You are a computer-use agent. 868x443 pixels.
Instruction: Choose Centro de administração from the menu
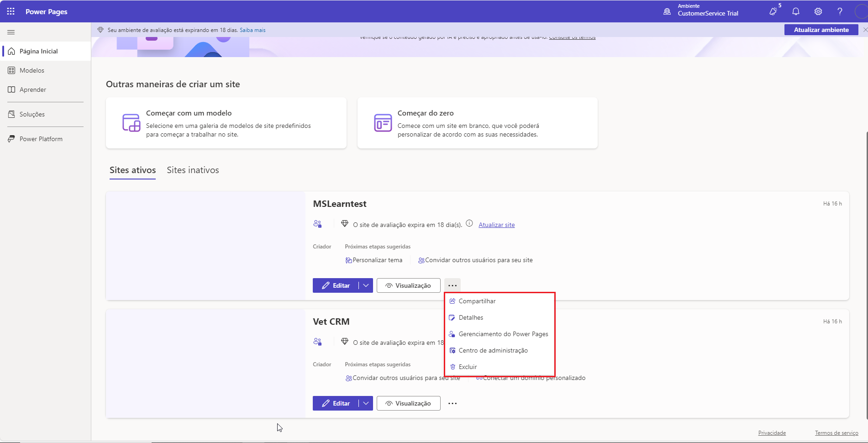click(500, 351)
